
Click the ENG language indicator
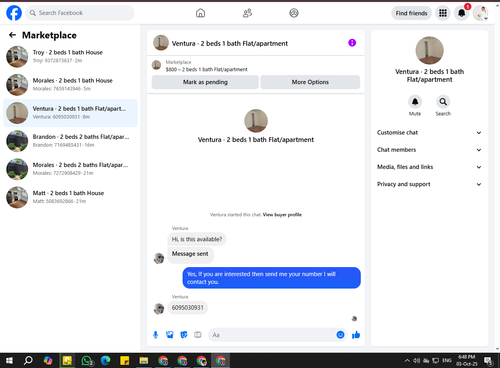tap(447, 361)
